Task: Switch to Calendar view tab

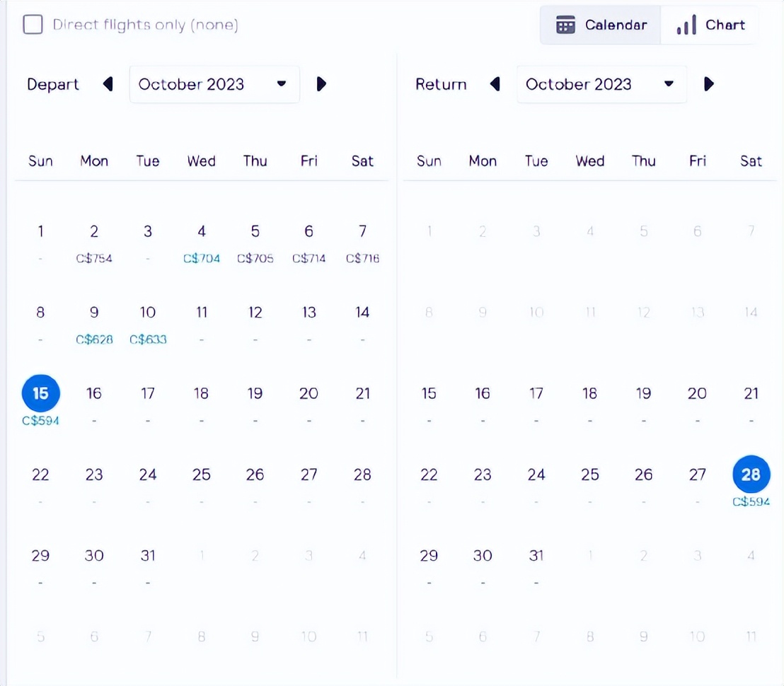Action: coord(601,25)
